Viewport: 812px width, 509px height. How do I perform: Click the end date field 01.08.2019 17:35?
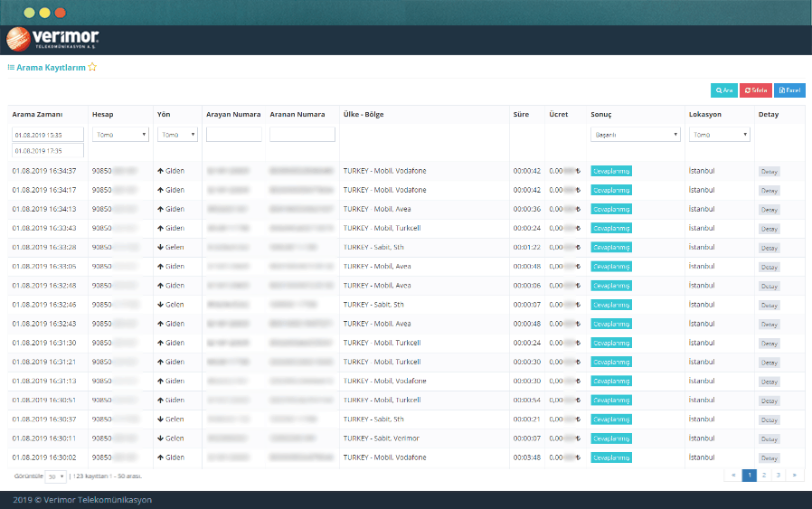[48, 151]
